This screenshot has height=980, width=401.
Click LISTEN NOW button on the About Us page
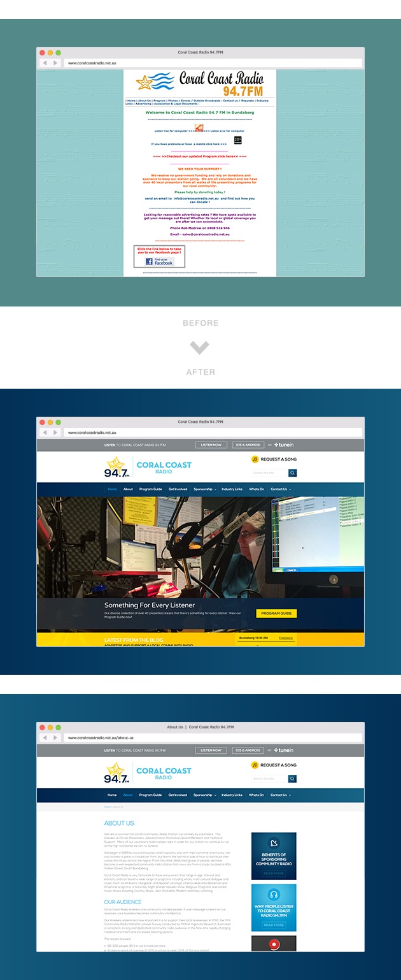pos(211,751)
